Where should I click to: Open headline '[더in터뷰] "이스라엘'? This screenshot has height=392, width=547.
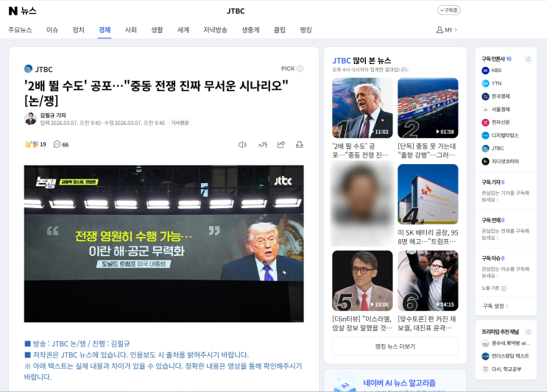362,324
